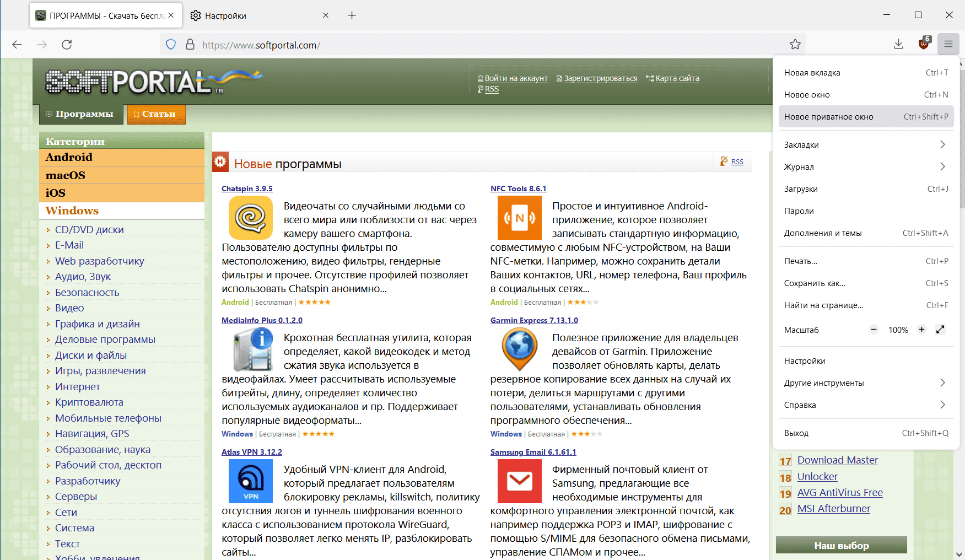Image resolution: width=965 pixels, height=560 pixels.
Task: Reload the current page
Action: [67, 45]
